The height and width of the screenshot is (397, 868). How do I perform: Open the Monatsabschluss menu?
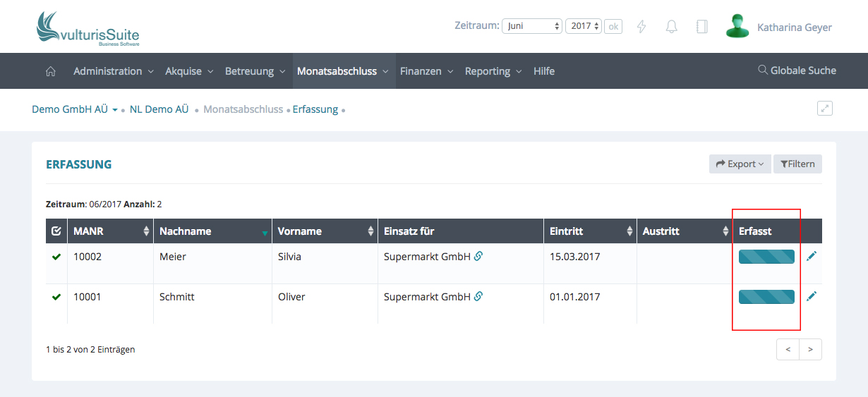pyautogui.click(x=343, y=71)
